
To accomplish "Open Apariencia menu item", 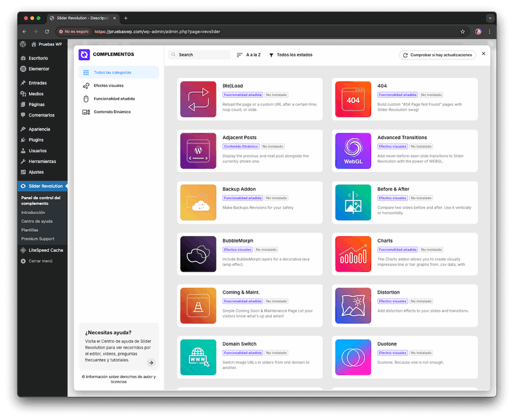I will point(43,129).
